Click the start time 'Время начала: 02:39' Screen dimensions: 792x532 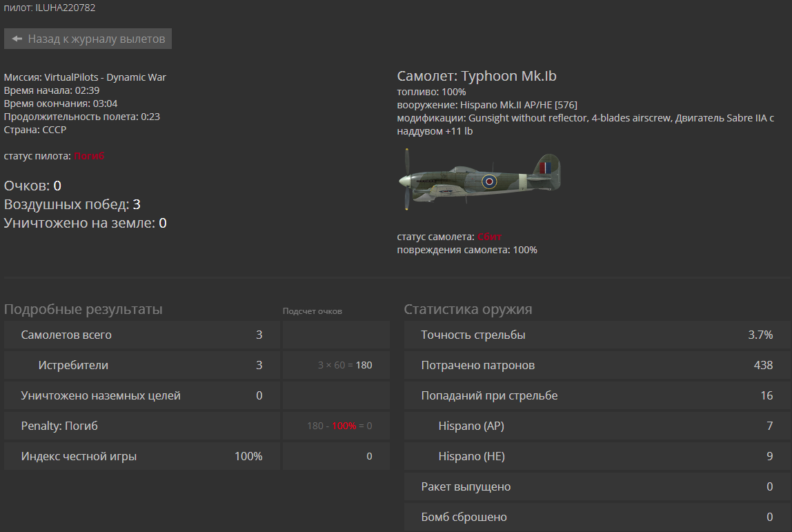coord(52,90)
